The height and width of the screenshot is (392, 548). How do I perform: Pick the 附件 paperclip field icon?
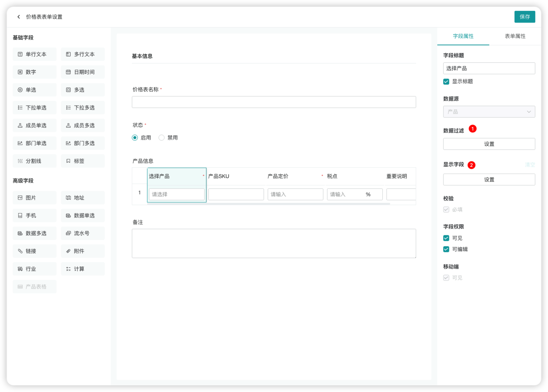[x=68, y=251]
